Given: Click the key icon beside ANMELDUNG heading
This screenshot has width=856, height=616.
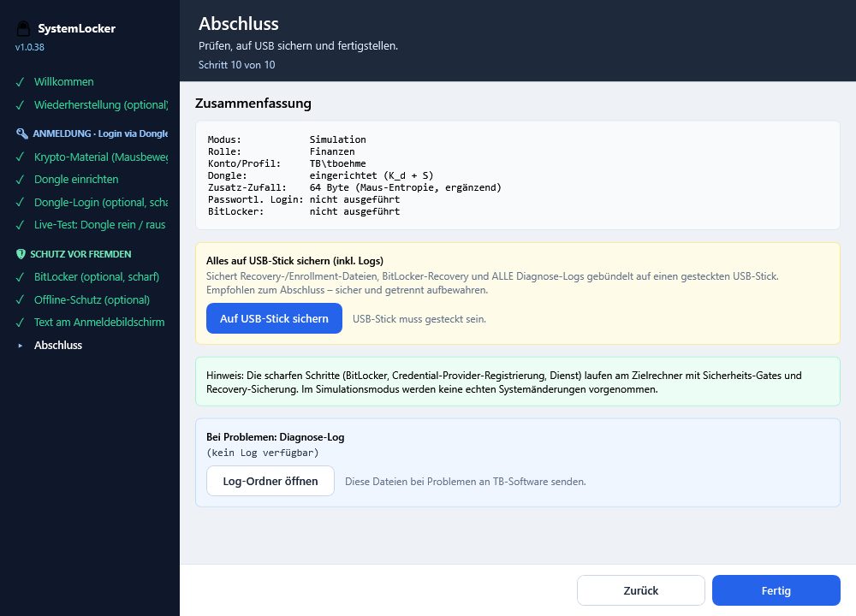Looking at the screenshot, I should [22, 133].
